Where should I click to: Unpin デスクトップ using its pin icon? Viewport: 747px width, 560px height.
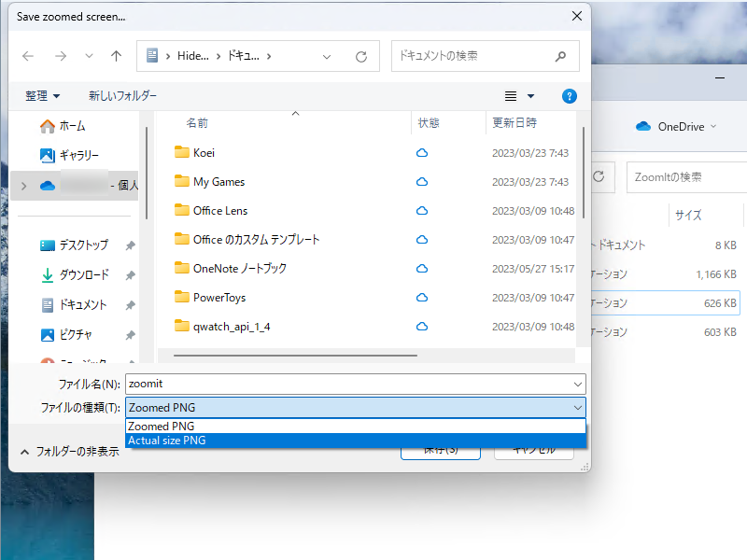tap(130, 245)
